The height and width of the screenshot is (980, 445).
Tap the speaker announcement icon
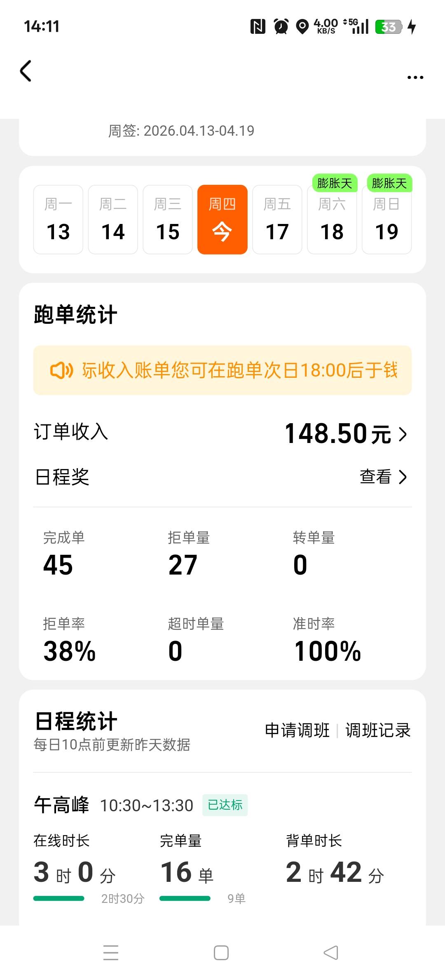pyautogui.click(x=61, y=370)
